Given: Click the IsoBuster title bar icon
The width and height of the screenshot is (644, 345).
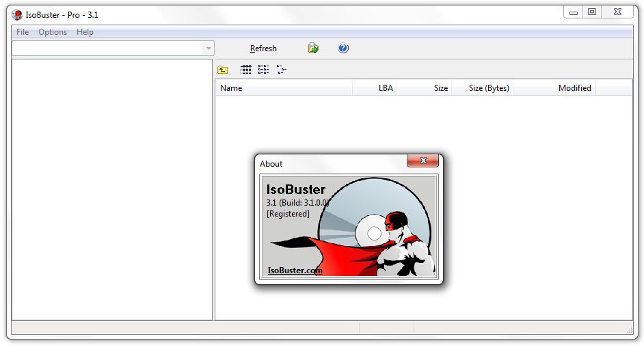Looking at the screenshot, I should 17,15.
